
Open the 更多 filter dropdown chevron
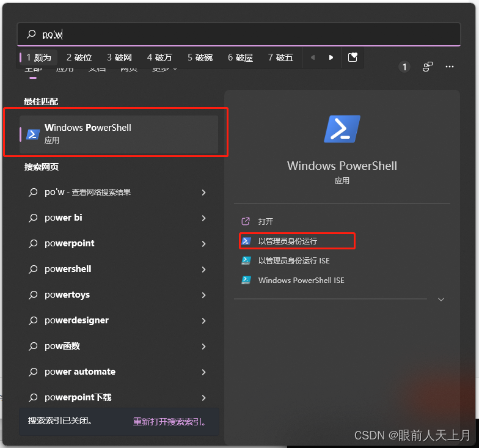175,69
